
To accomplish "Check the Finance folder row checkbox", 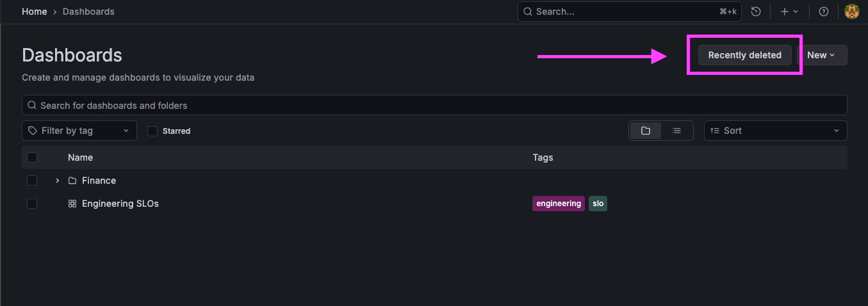I will [x=32, y=181].
